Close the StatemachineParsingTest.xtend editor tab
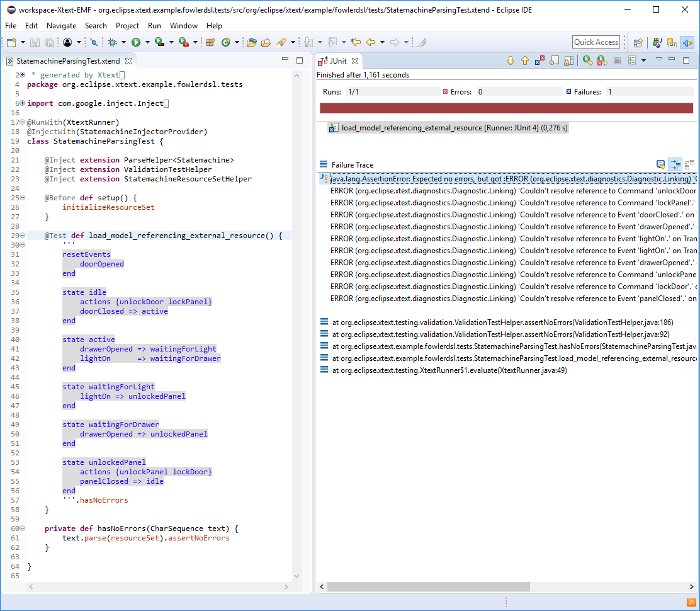The width and height of the screenshot is (700, 611). click(x=128, y=60)
